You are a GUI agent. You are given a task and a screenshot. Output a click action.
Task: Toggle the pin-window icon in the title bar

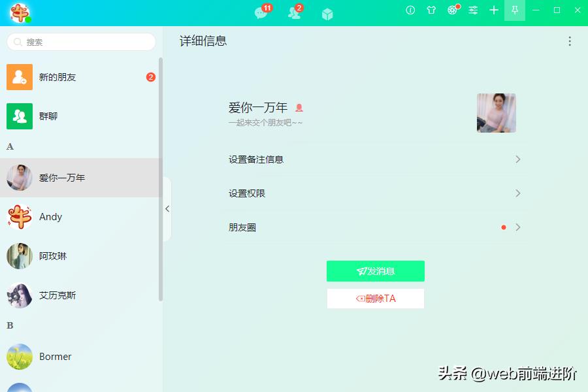pyautogui.click(x=514, y=10)
